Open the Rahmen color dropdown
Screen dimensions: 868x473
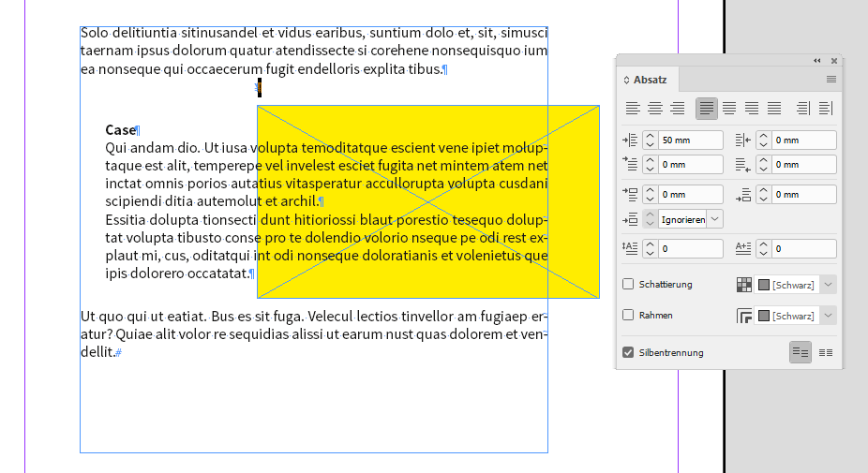828,316
